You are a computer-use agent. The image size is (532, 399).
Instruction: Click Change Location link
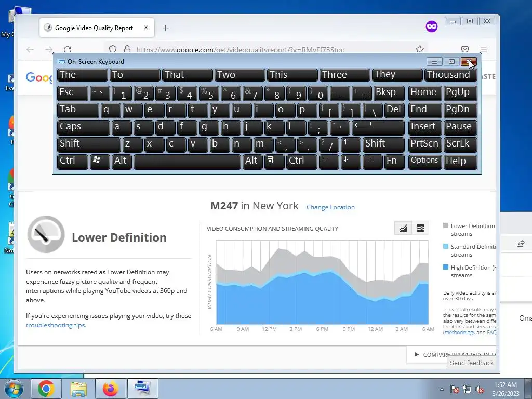pyautogui.click(x=330, y=207)
